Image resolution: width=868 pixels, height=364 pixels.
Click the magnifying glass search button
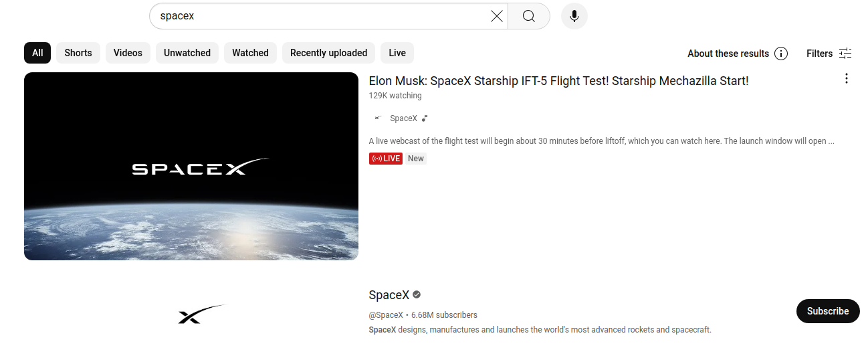pyautogui.click(x=529, y=16)
